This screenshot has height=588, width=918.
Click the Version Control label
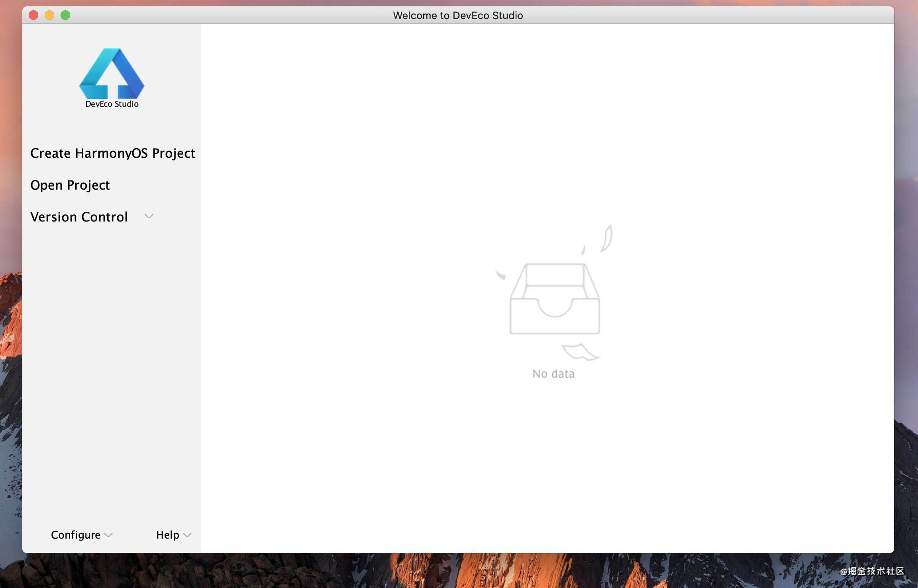click(x=79, y=217)
